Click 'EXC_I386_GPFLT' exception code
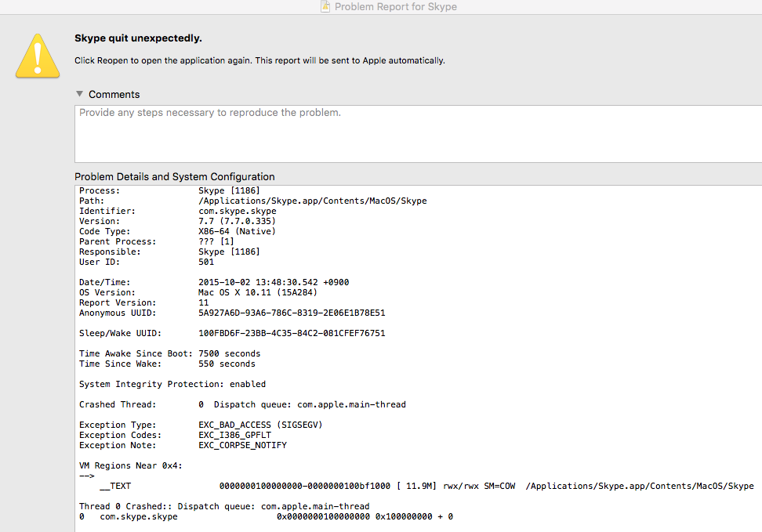 [x=234, y=436]
